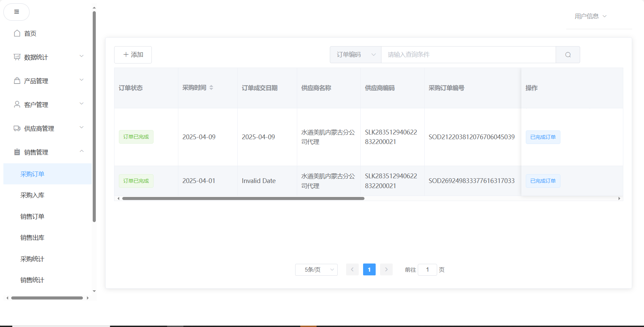
Task: Open the 用户信息 user dropdown
Action: (590, 16)
